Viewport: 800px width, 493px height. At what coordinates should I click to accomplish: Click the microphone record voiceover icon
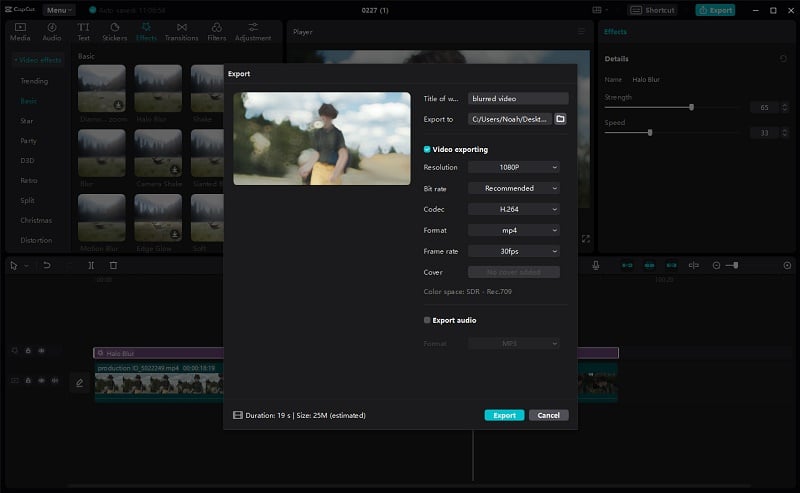click(595, 265)
